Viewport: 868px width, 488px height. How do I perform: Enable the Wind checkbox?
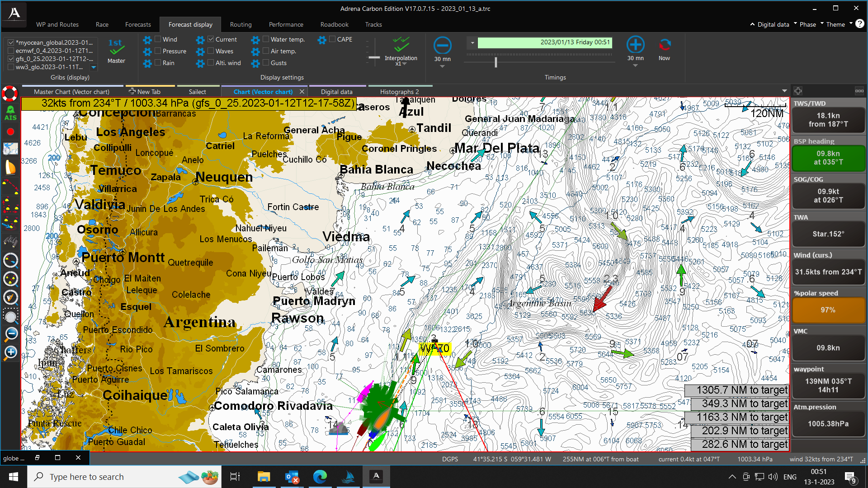pos(158,39)
